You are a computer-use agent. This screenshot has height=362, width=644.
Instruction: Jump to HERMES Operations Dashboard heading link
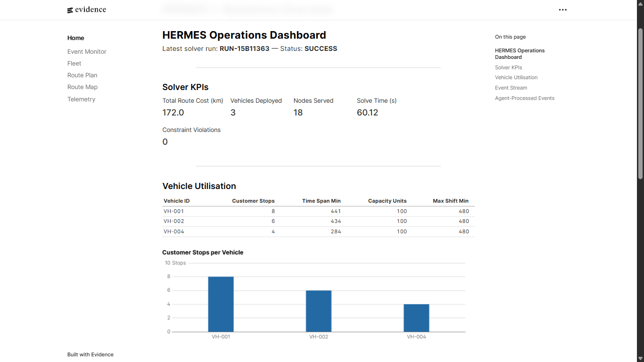tap(520, 54)
